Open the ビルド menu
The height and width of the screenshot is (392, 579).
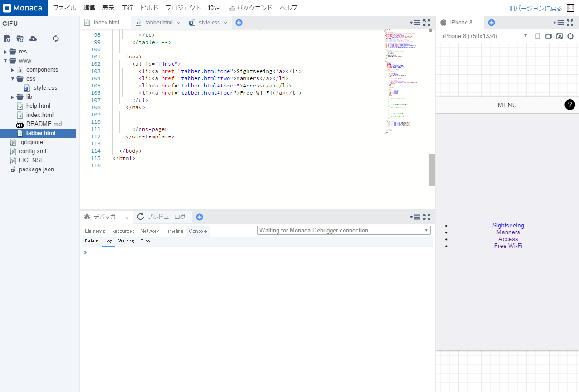coord(150,8)
